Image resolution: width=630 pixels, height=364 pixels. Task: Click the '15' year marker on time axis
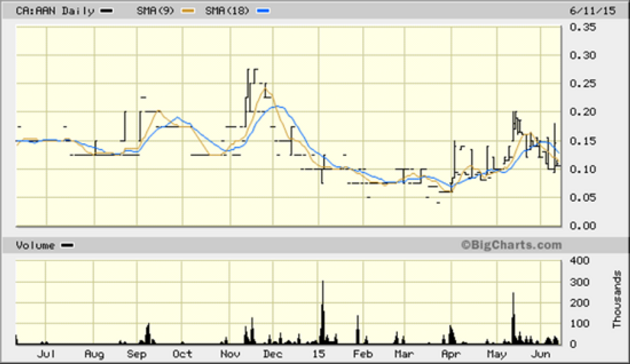tap(319, 354)
